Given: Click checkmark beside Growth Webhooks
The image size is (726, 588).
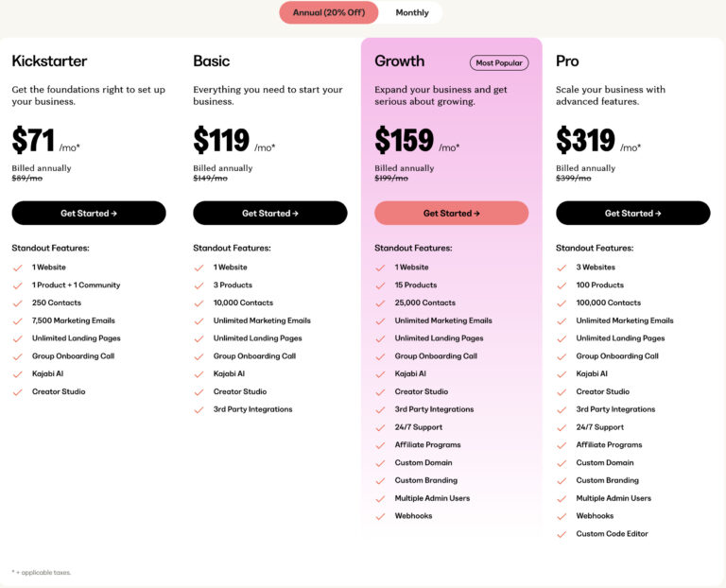Looking at the screenshot, I should point(381,516).
